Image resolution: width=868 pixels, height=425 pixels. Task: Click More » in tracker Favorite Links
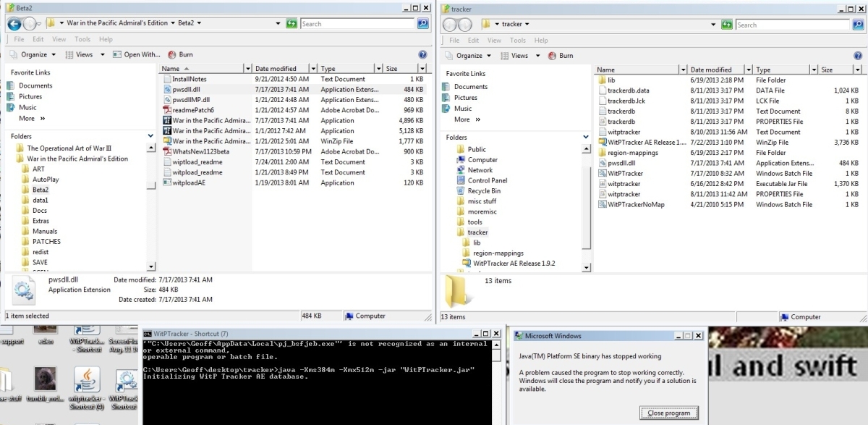(467, 119)
